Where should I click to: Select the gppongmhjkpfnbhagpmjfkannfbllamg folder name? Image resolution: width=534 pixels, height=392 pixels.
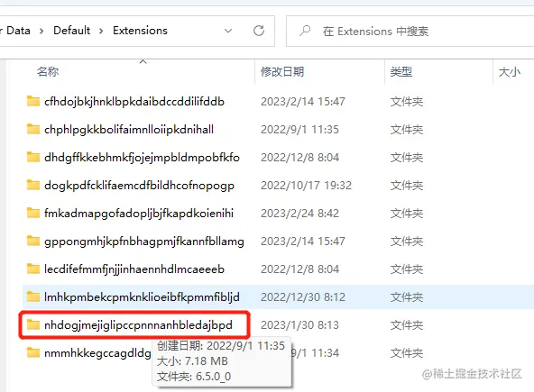[x=144, y=242]
